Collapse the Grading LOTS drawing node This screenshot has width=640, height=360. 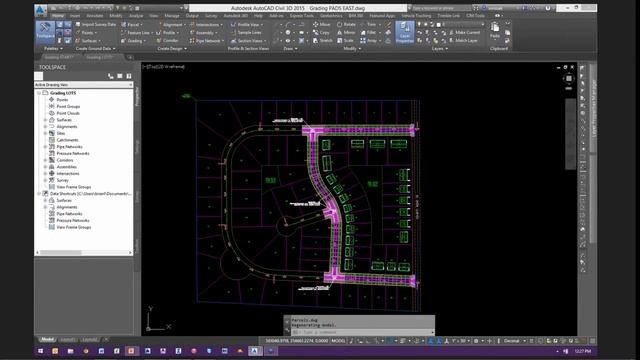(39, 93)
